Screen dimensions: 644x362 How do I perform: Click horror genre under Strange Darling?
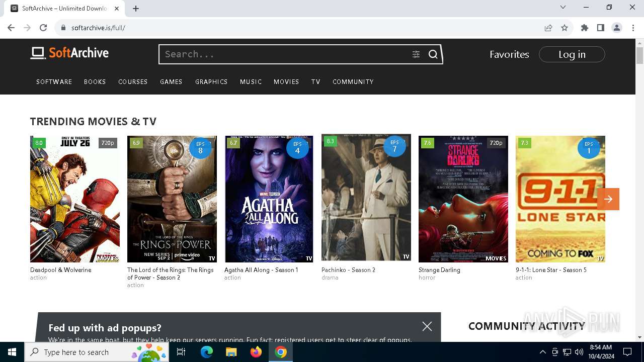point(427,278)
